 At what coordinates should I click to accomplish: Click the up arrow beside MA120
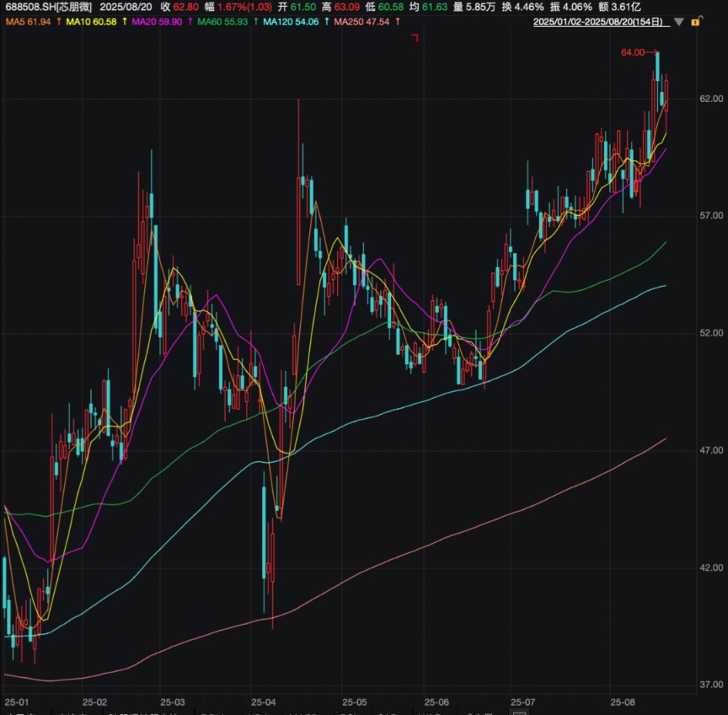coord(326,21)
